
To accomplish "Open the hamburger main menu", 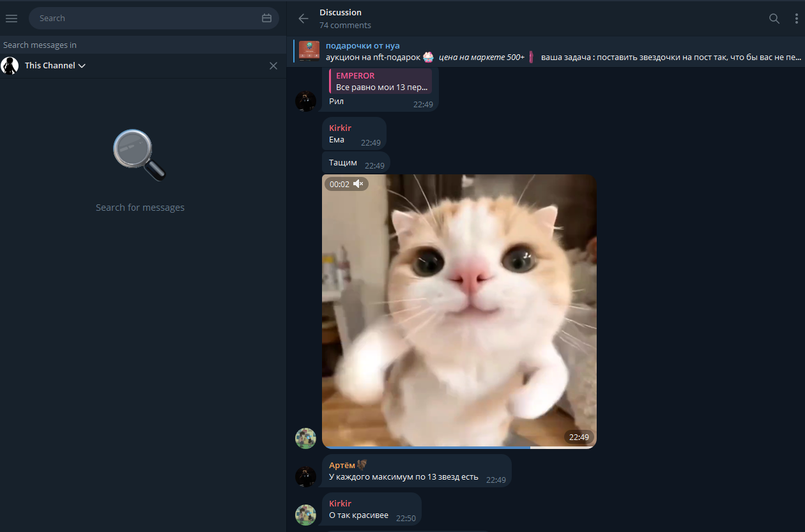I will (x=11, y=19).
